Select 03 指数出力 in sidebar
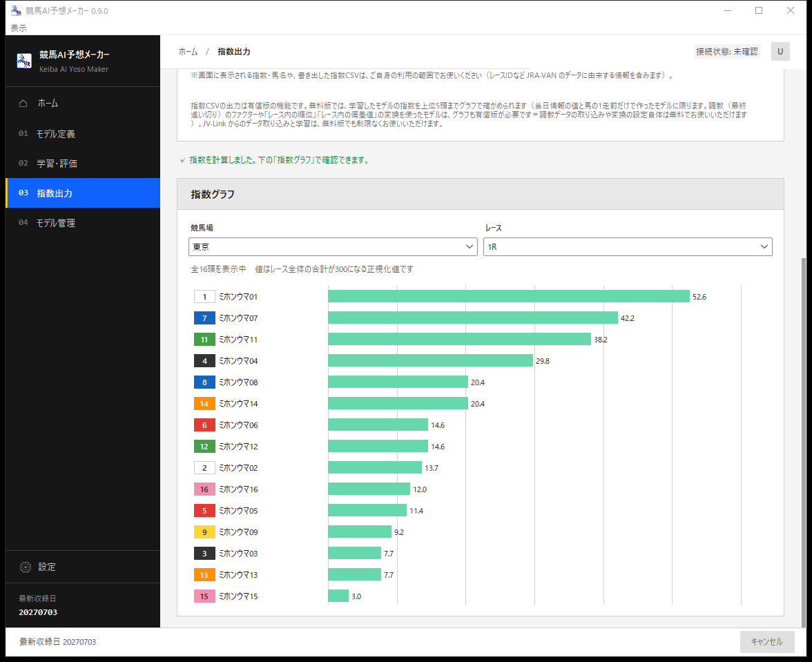 pos(83,193)
